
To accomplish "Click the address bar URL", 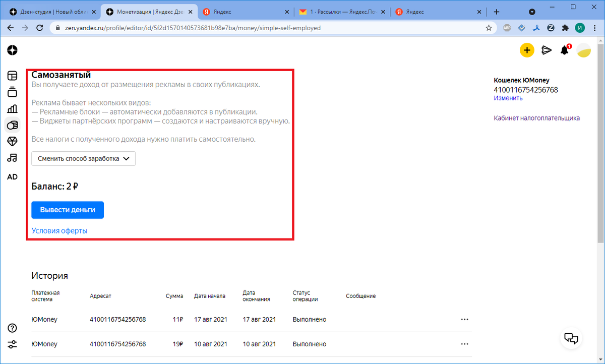I will coord(272,28).
